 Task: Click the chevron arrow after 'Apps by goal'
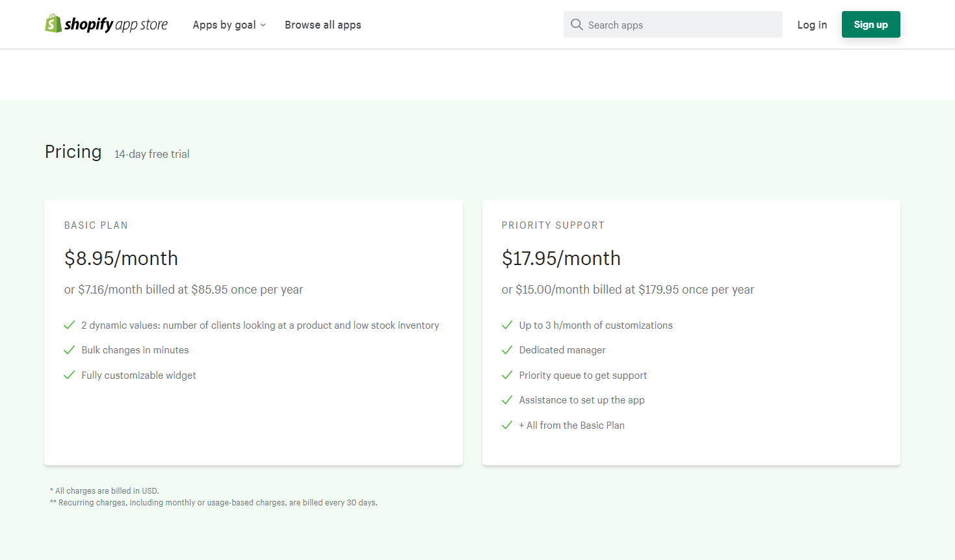(263, 25)
